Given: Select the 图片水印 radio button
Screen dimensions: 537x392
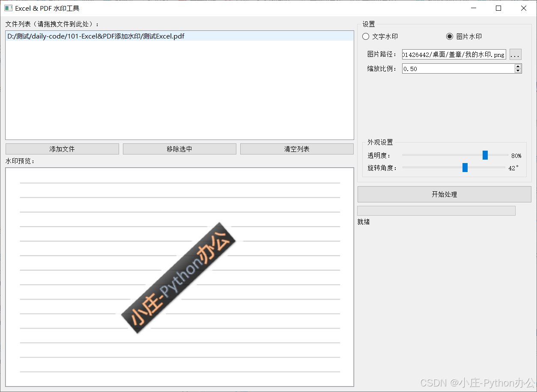Looking at the screenshot, I should 449,36.
